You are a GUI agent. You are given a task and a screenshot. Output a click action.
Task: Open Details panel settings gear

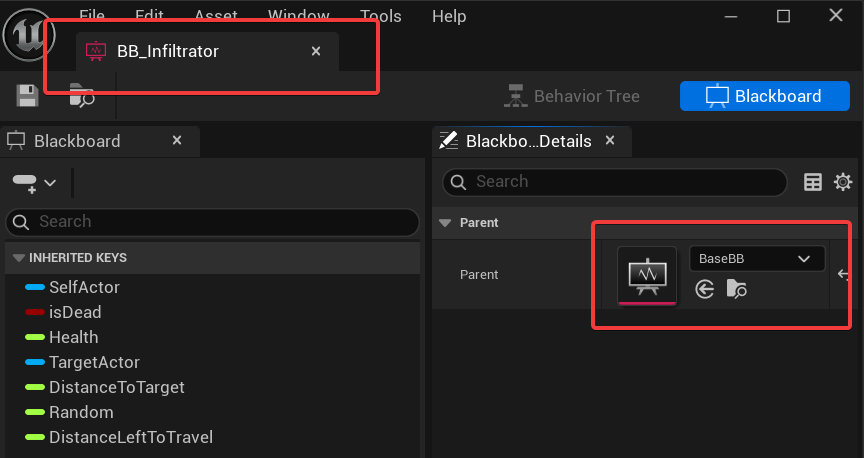(x=843, y=182)
